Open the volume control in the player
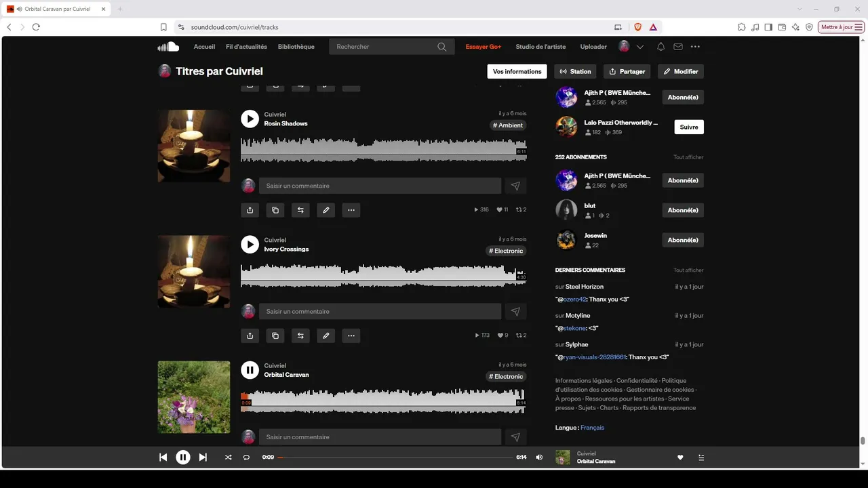Screen dimensions: 868x488 point(539,457)
